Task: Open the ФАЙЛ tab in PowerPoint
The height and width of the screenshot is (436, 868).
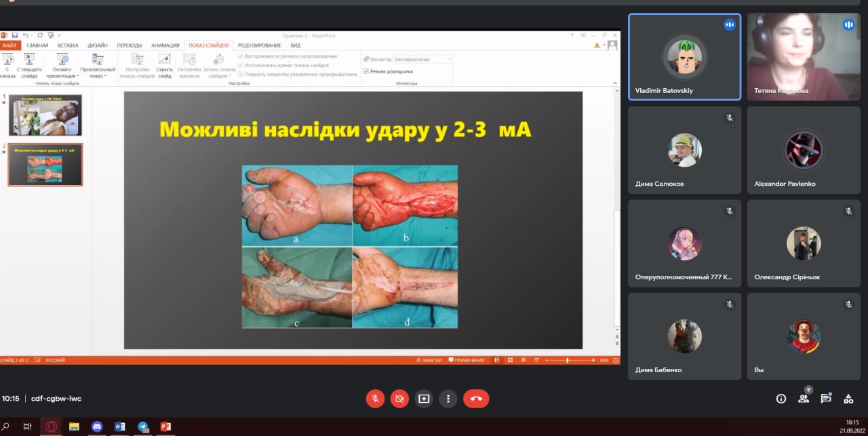Action: coord(9,45)
